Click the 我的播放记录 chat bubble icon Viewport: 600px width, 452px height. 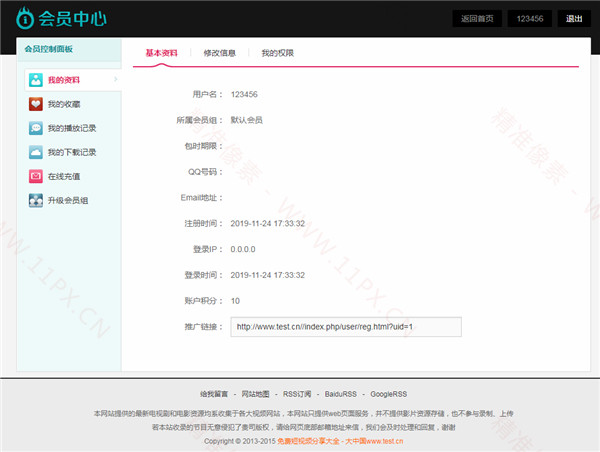(35, 128)
